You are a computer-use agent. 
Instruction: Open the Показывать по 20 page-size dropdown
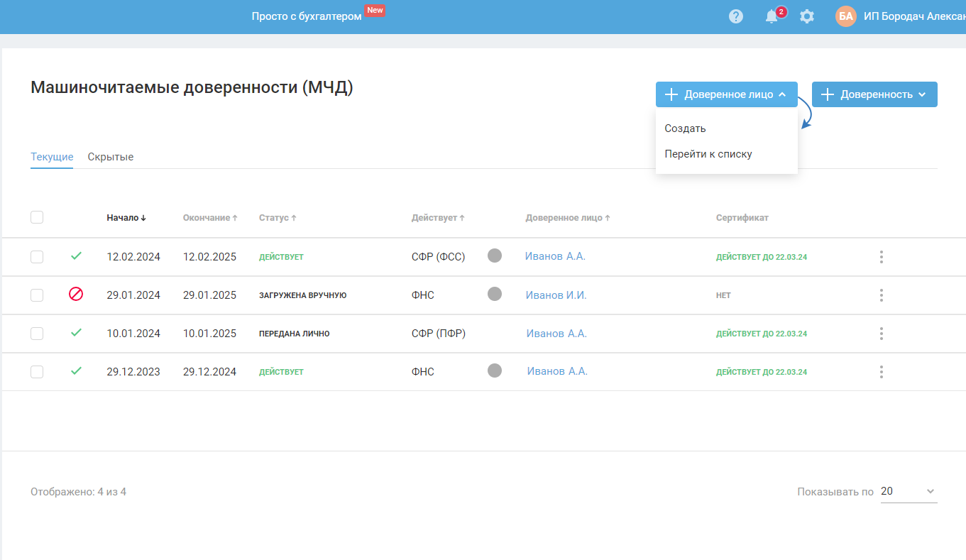tap(909, 492)
